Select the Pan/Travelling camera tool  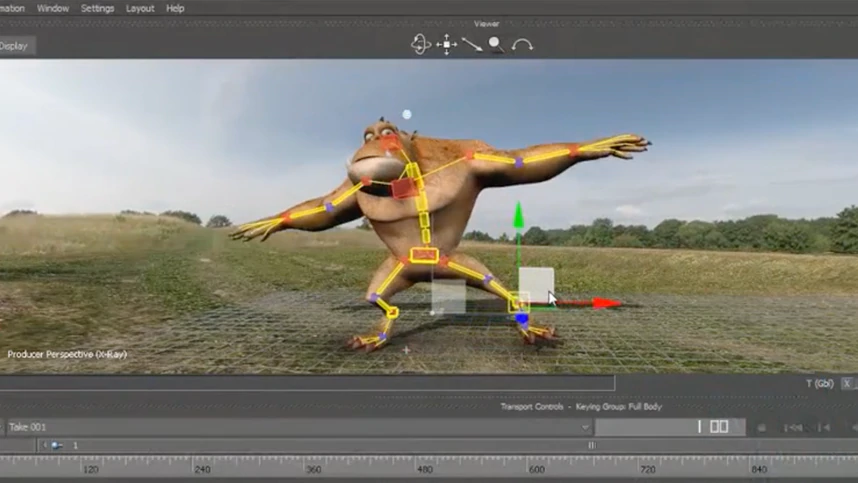447,44
